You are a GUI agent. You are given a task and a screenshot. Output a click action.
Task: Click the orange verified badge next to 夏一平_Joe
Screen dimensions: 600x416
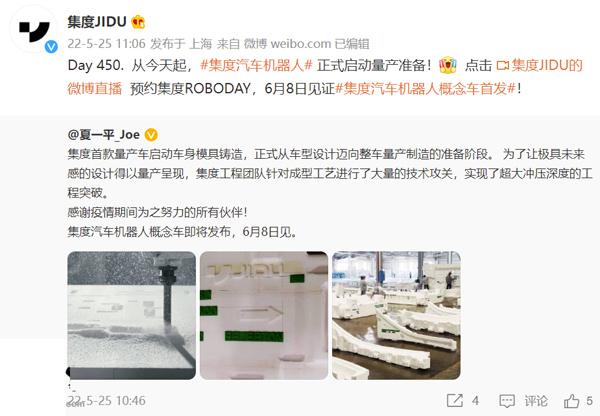click(151, 134)
